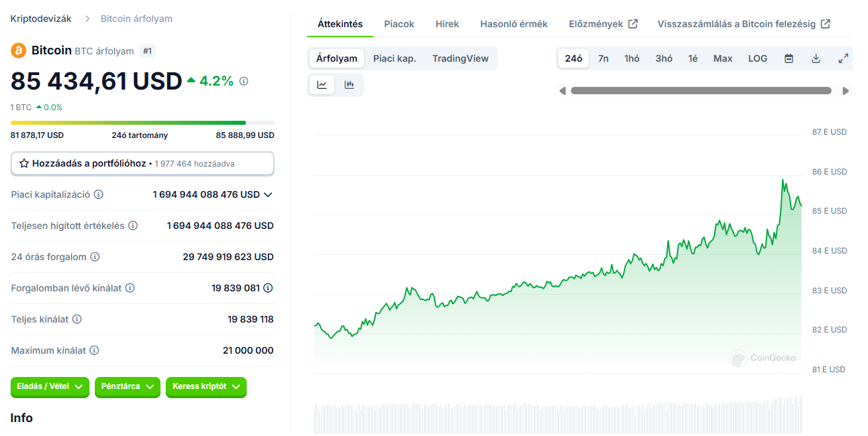Open info icon next to Teljes kínálat
This screenshot has width=868, height=436.
(77, 319)
